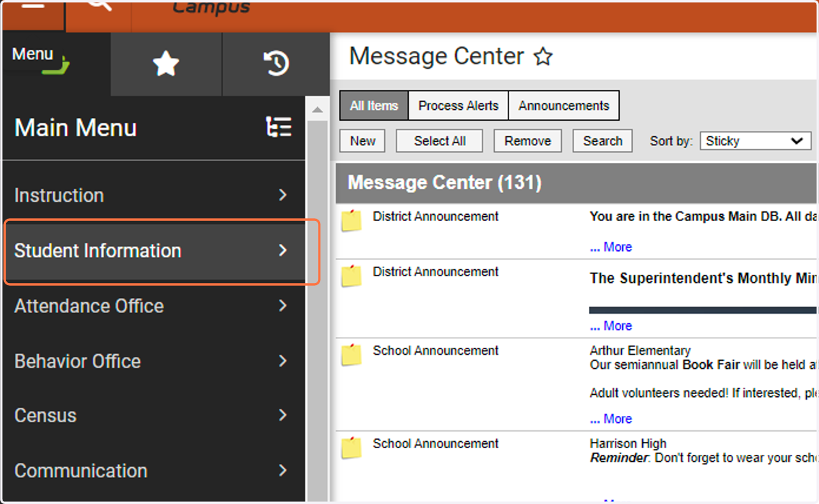Click 'School Announcement' label for Harrison High row
This screenshot has height=504, width=819.
[435, 443]
